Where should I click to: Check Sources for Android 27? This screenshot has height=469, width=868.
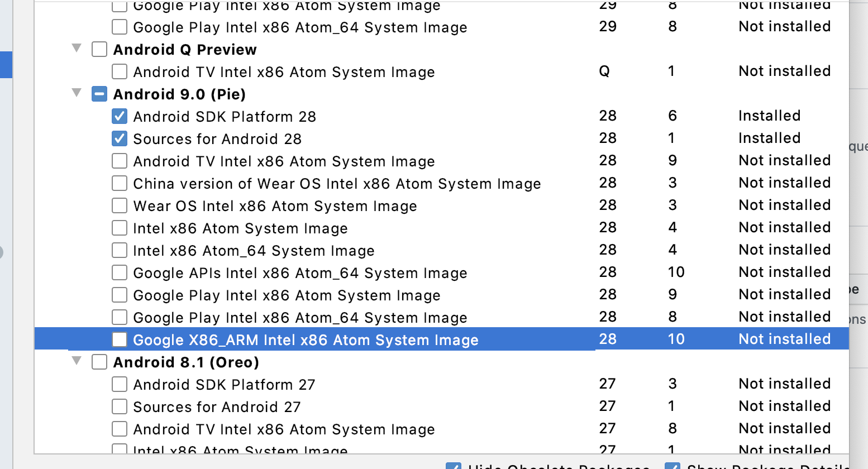(119, 406)
